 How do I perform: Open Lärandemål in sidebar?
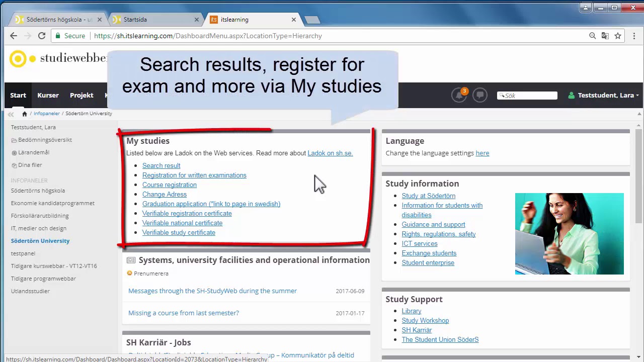click(x=34, y=152)
